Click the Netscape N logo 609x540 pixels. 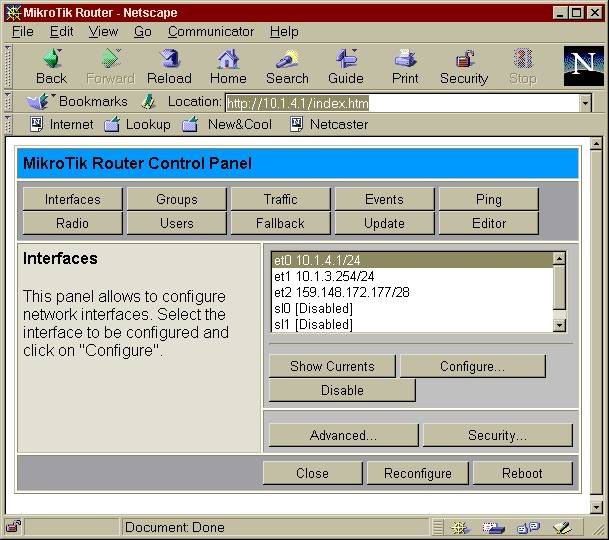pyautogui.click(x=583, y=66)
